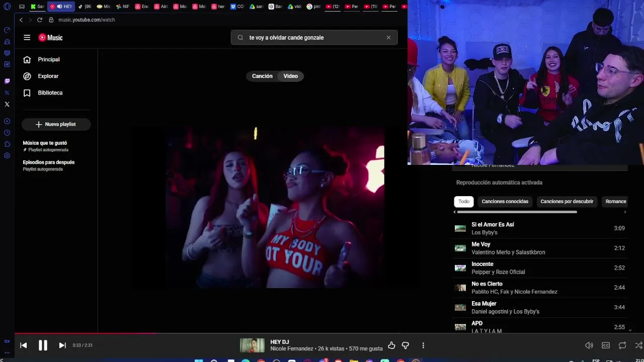Screen dimensions: 644x362
Task: Open the Opera GX main menu
Action: 7,7
